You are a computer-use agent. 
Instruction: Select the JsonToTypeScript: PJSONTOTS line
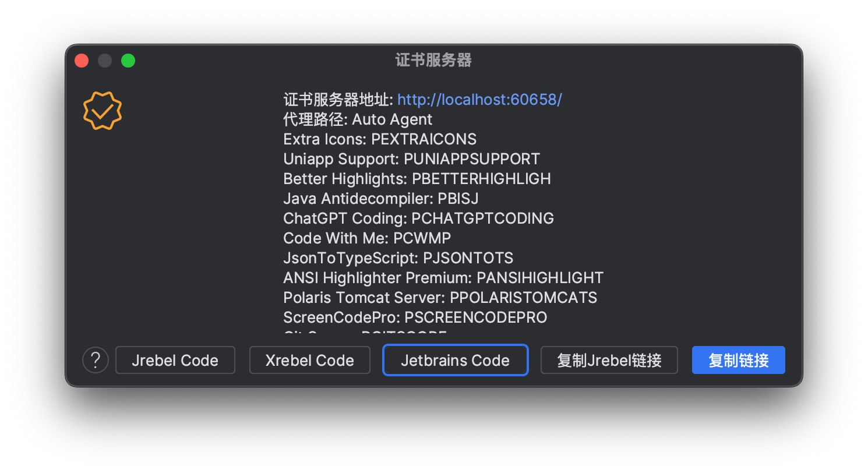coord(398,258)
